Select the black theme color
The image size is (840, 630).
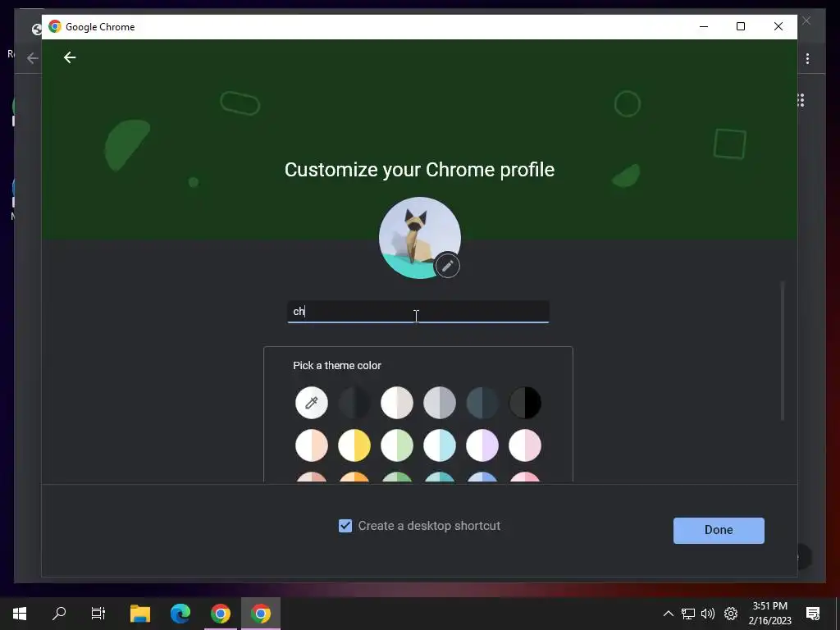pyautogui.click(x=525, y=402)
